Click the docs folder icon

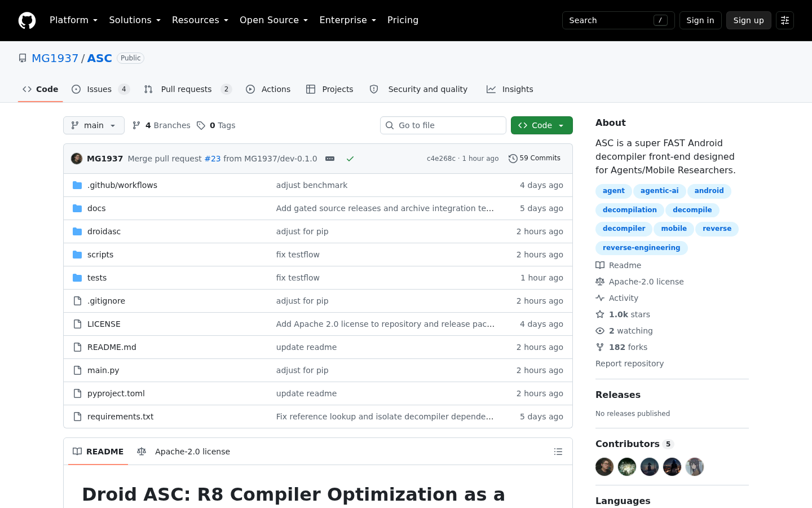point(77,208)
